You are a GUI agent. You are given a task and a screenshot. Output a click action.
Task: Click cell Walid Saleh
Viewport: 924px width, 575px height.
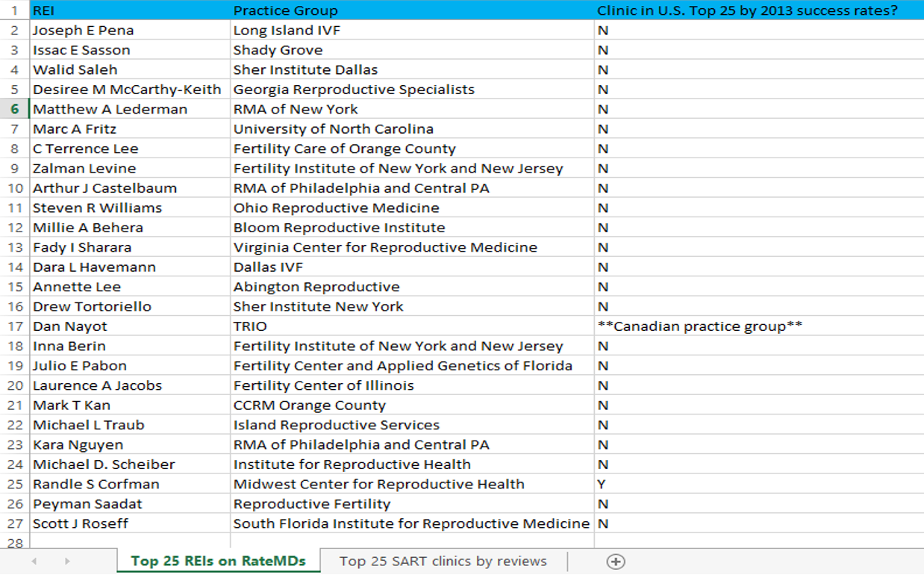click(x=130, y=69)
